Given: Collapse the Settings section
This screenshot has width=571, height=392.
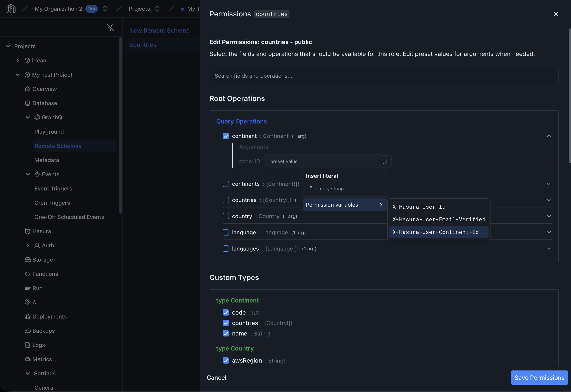Looking at the screenshot, I should click(x=27, y=374).
